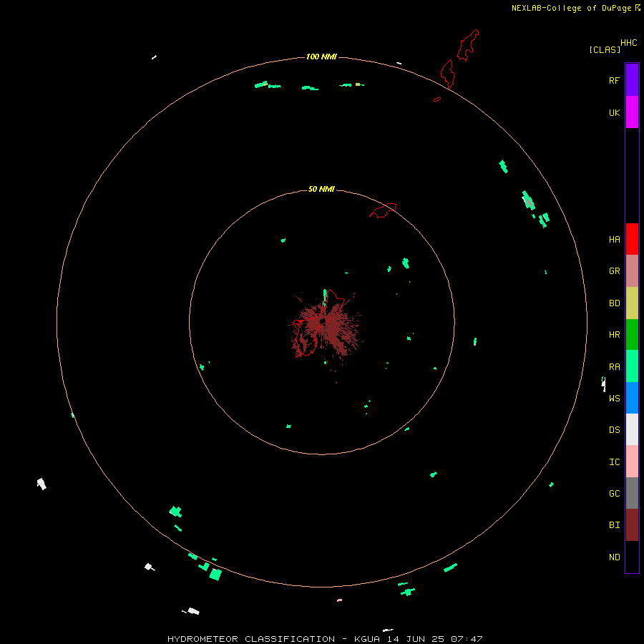Click the BD legend label
644x644 pixels.
coord(614,303)
